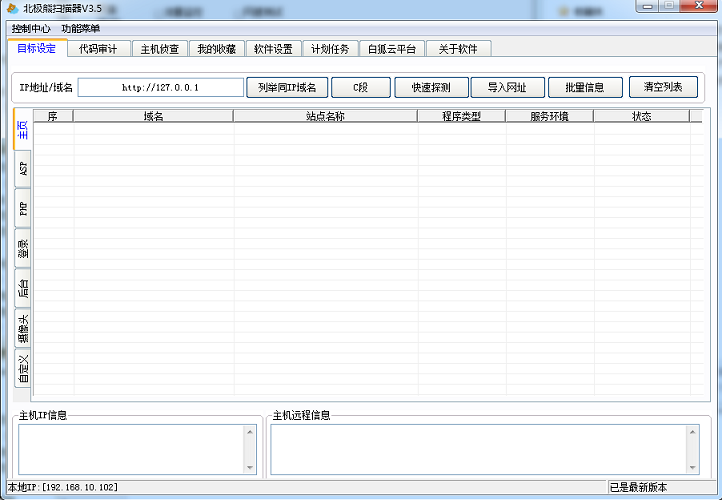722x500 pixels.
Task: Switch to the 主机侦查 tab
Action: click(x=160, y=49)
